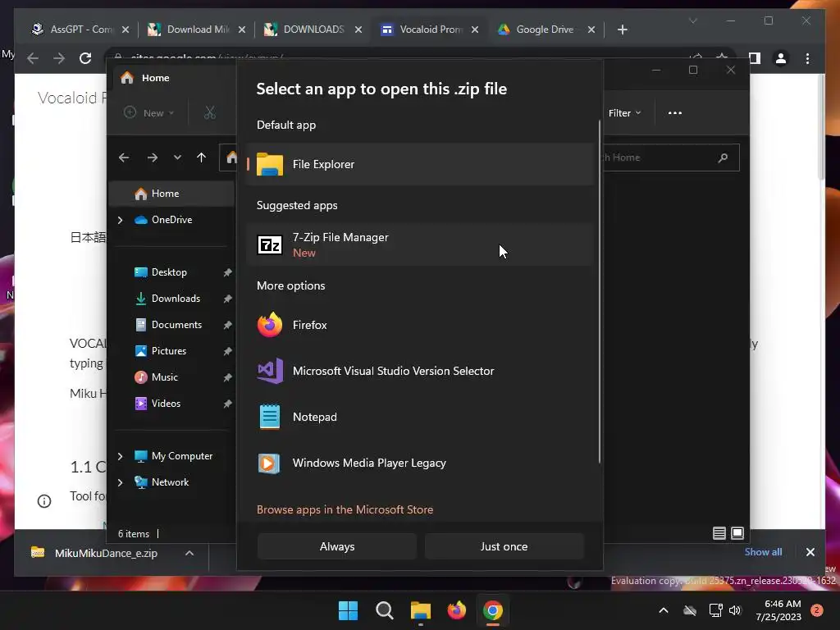Switch to the Vocaloid Prom Chrome tab
Viewport: 840px width, 630px height.
point(429,30)
